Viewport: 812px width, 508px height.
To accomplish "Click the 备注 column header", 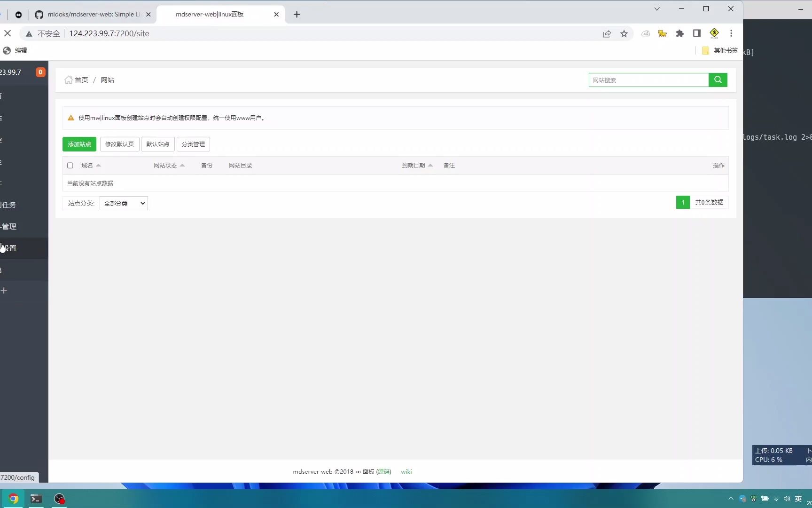I will coord(449,166).
